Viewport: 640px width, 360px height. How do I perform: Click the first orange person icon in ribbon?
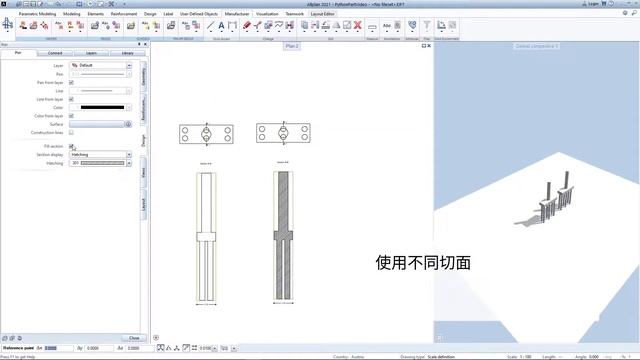23,25
